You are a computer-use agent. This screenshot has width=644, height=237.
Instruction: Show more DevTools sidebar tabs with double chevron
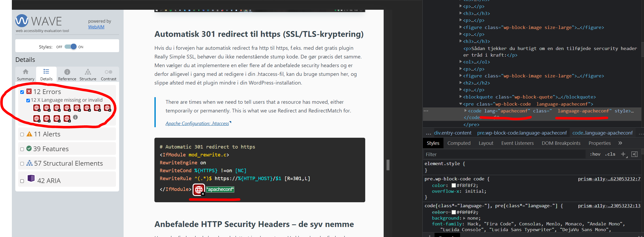[x=620, y=143]
